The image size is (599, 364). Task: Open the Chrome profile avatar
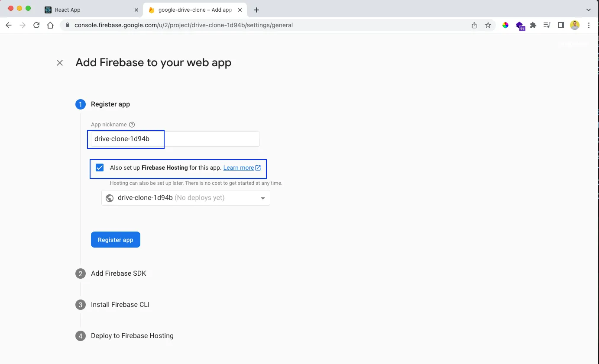[575, 25]
